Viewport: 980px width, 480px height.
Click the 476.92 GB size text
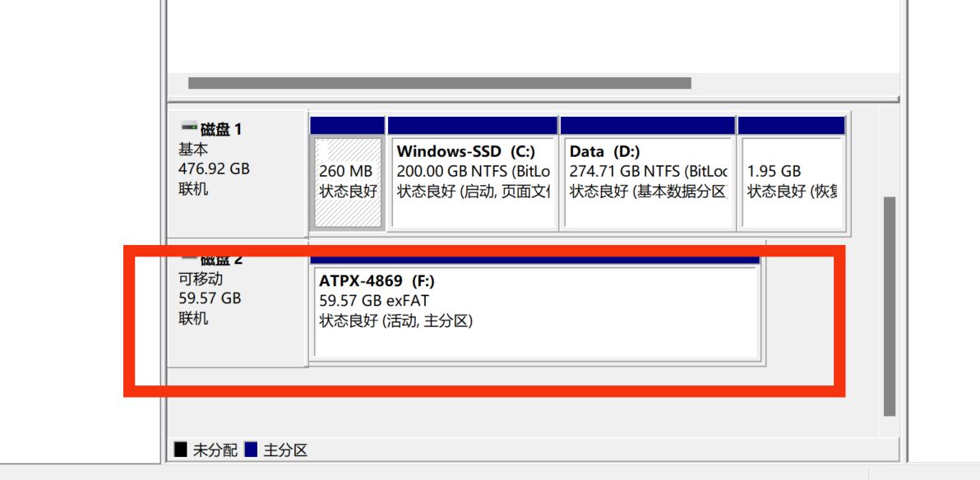click(214, 168)
